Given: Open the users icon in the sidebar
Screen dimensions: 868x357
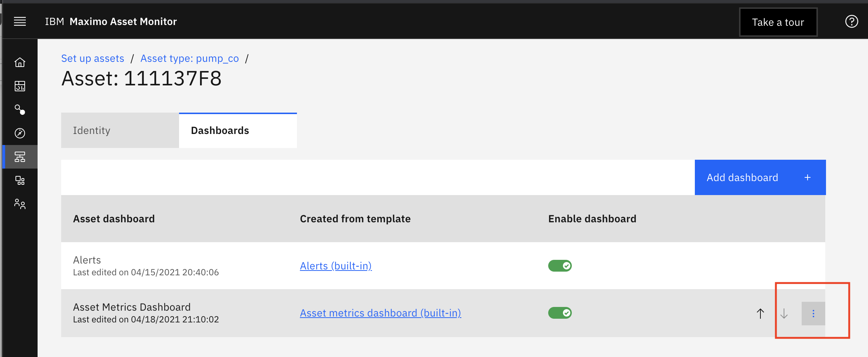Looking at the screenshot, I should pos(20,204).
